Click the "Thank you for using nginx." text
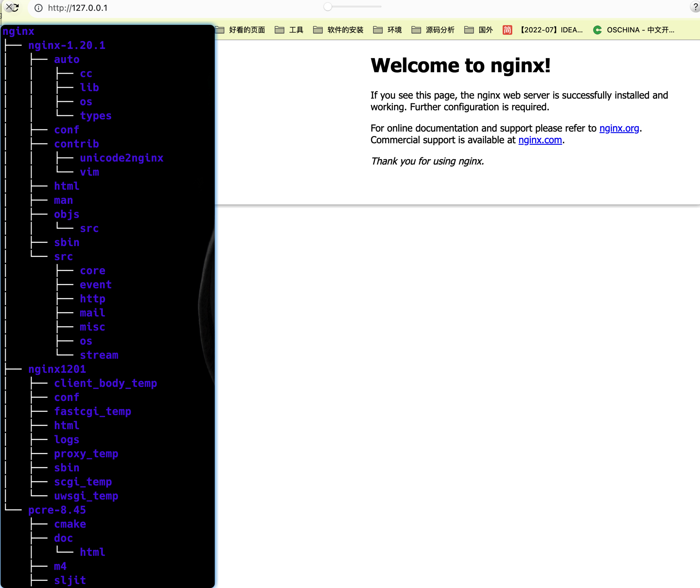This screenshot has height=588, width=700. pyautogui.click(x=427, y=161)
